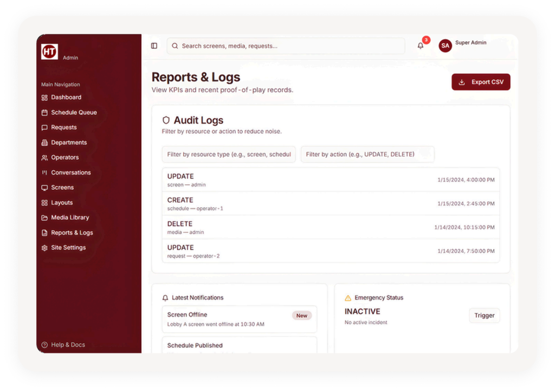Toggle the sidebar collapse icon
Screen dimensions: 555x392
coord(154,46)
